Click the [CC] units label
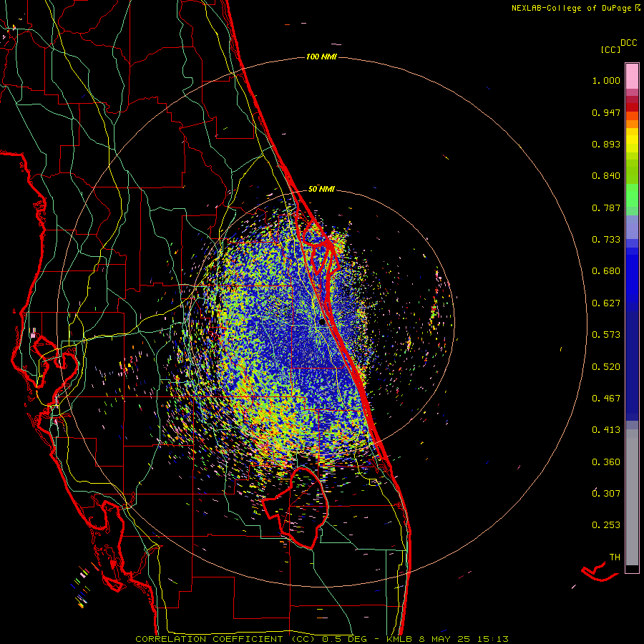 pos(610,49)
